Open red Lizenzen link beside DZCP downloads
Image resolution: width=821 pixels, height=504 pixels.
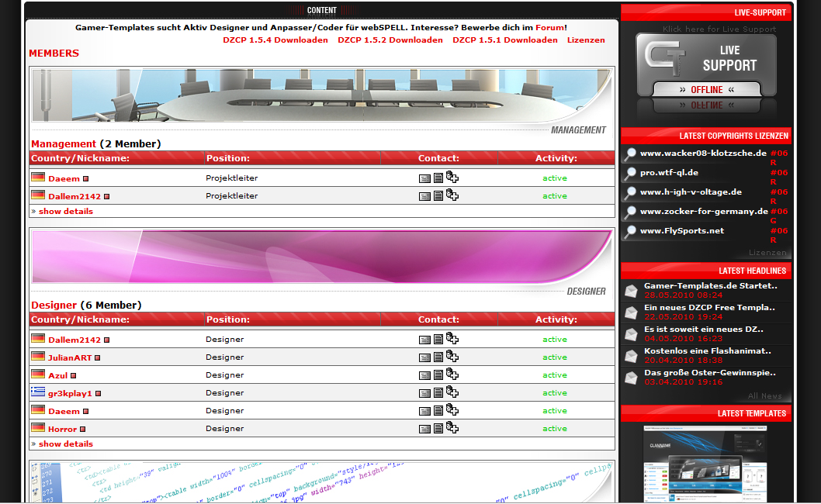[x=586, y=40]
